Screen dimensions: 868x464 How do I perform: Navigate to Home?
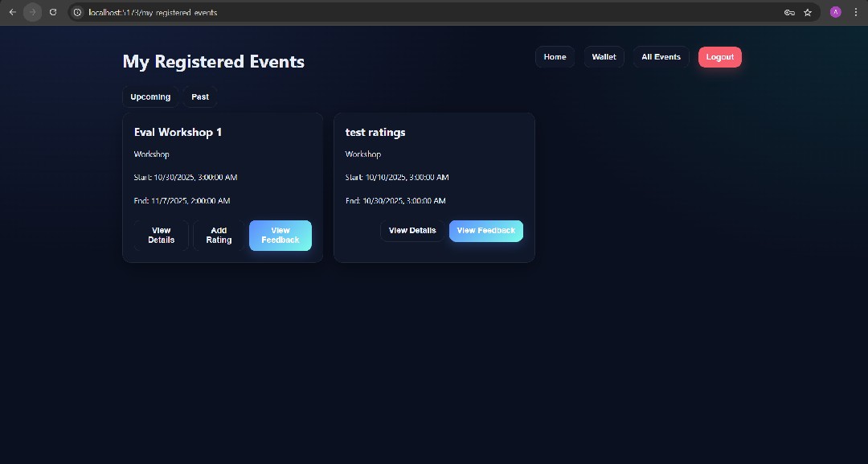pyautogui.click(x=555, y=56)
